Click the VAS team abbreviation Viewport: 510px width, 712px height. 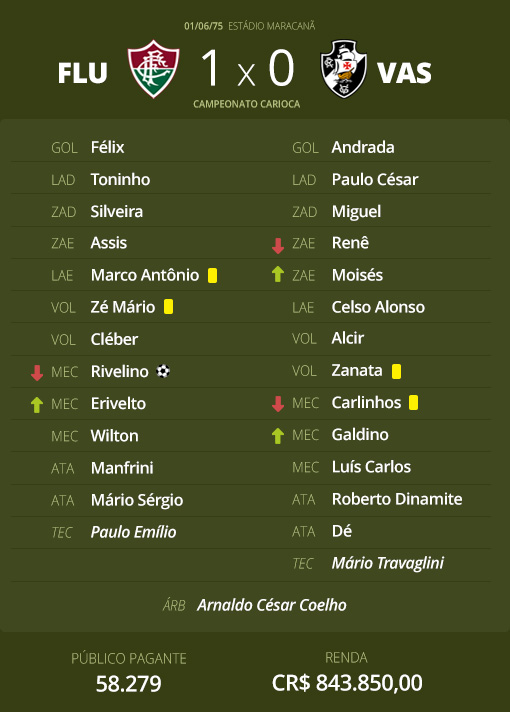(x=404, y=73)
